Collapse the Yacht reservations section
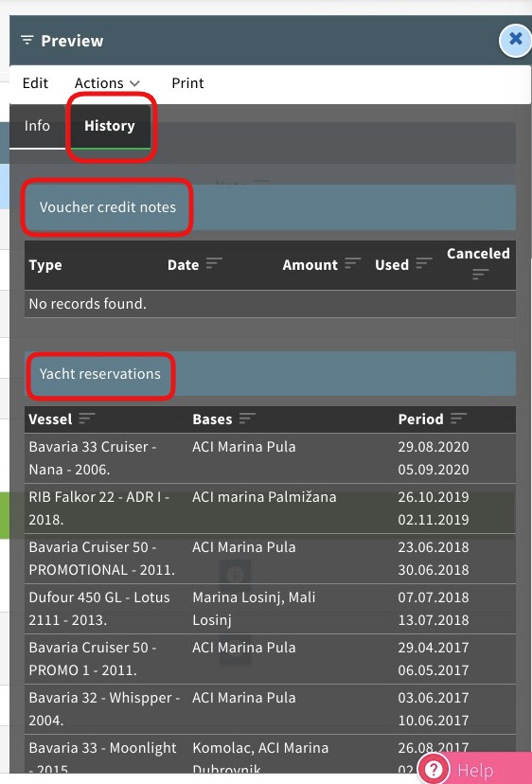The height and width of the screenshot is (784, 532). [x=270, y=373]
